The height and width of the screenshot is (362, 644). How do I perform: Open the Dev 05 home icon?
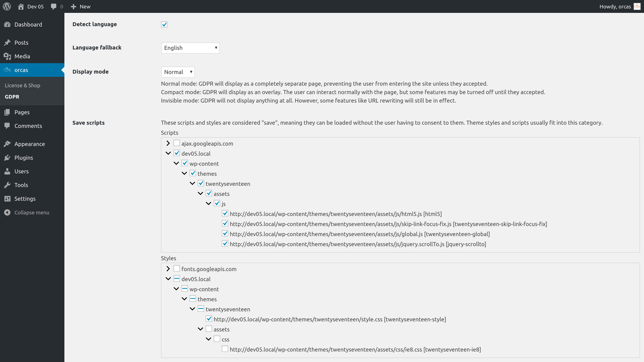point(21,6)
